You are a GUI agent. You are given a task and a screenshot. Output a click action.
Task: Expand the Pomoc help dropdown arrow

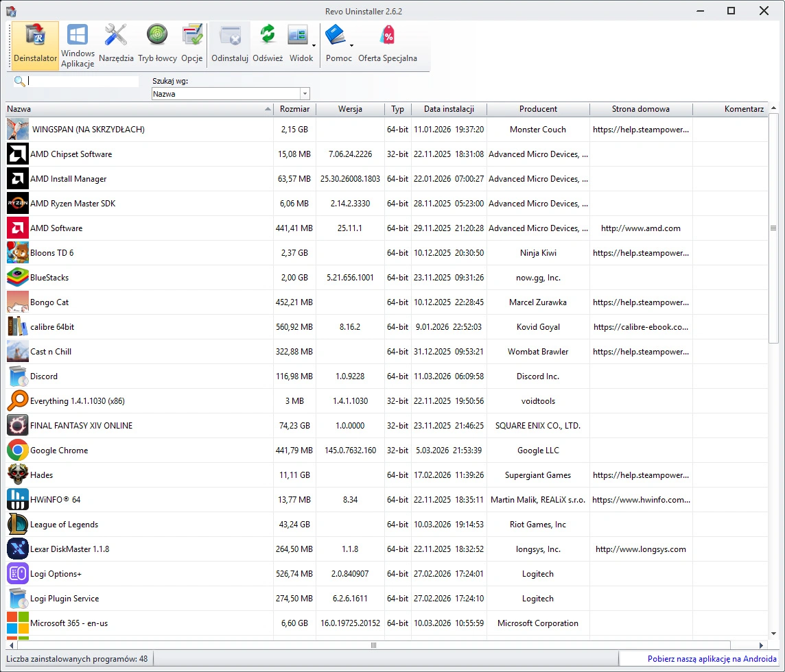pyautogui.click(x=352, y=47)
